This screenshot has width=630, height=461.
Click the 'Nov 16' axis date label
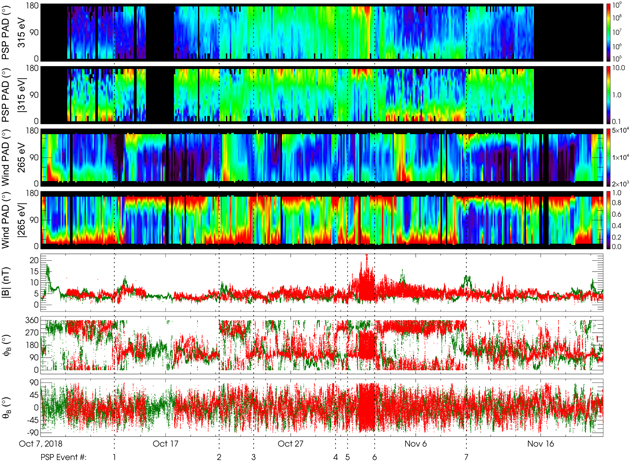tap(540, 444)
